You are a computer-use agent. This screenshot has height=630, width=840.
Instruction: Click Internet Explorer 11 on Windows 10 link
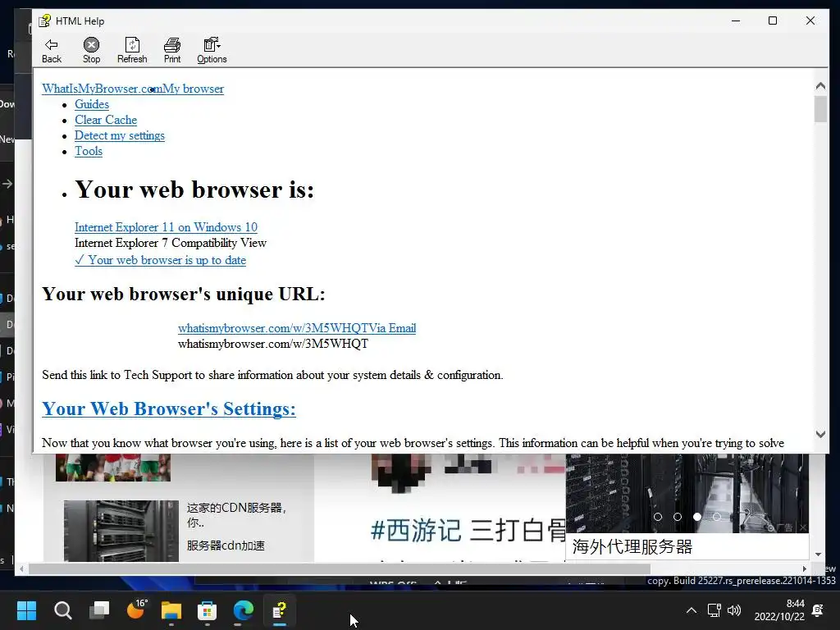coord(166,227)
